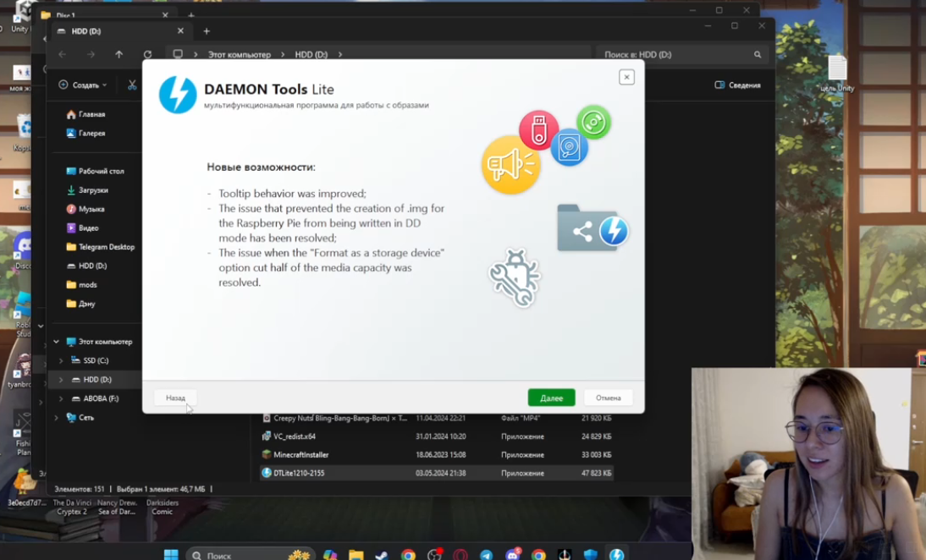The height and width of the screenshot is (560, 926).
Task: Click the red USB drive icon
Action: (x=538, y=129)
